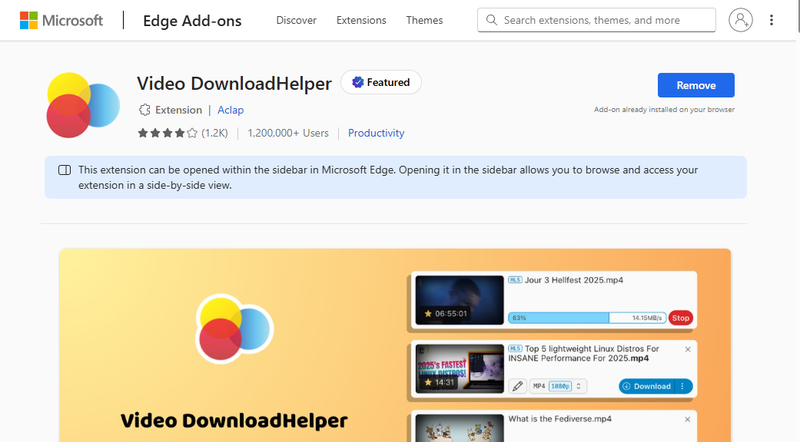Open the MP4 1080p format selector
800x442 pixels.
coord(558,386)
